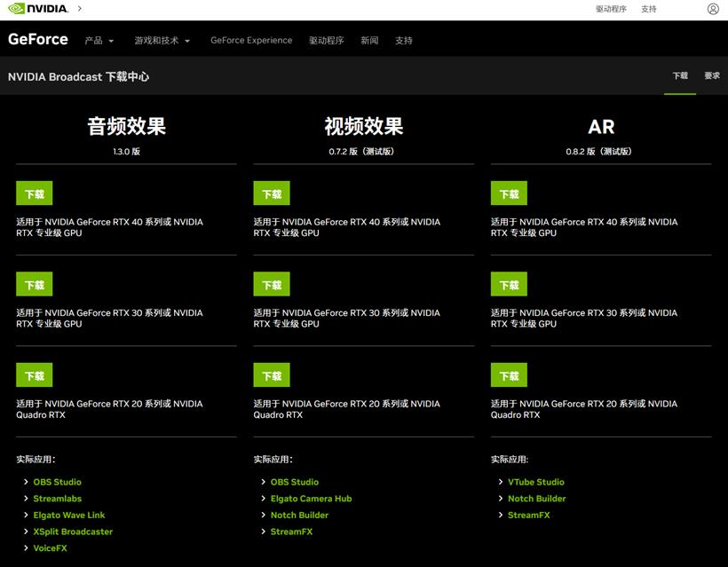728x567 pixels.
Task: Click chevron arrow beside Elgato Camera Hub
Action: point(264,499)
